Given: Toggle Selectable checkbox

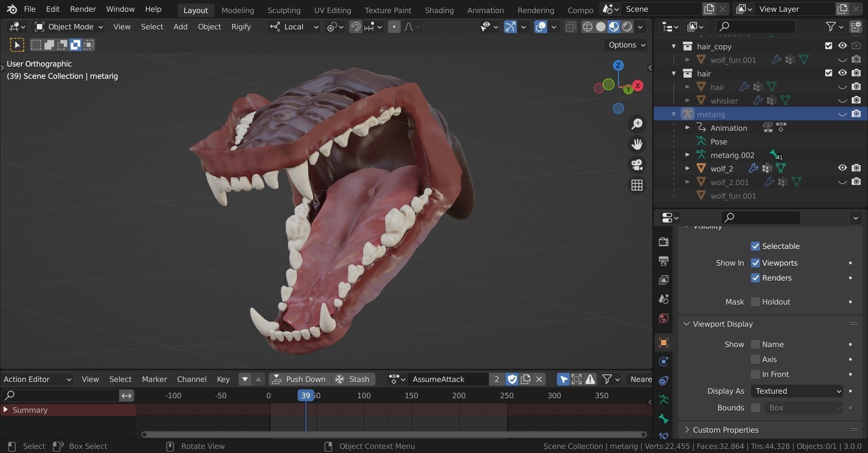Looking at the screenshot, I should (x=755, y=246).
